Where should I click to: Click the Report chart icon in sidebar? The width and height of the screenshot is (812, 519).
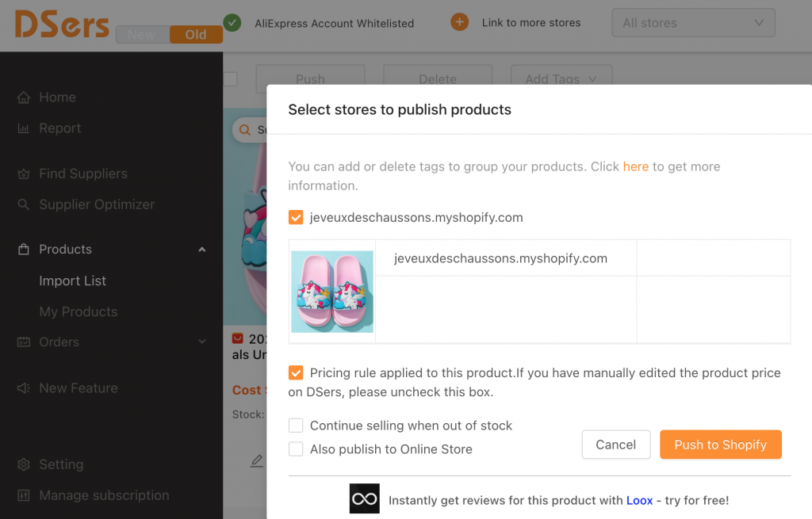[24, 128]
